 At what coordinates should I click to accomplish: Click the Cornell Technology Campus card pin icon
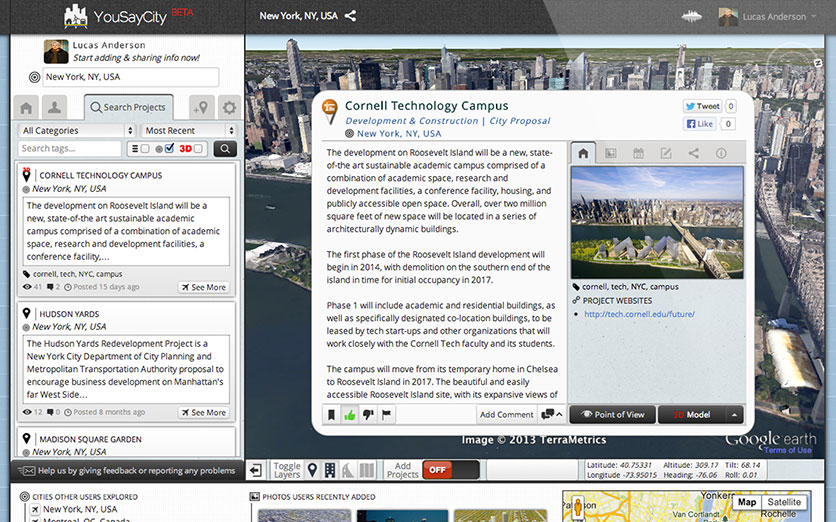click(x=26, y=175)
